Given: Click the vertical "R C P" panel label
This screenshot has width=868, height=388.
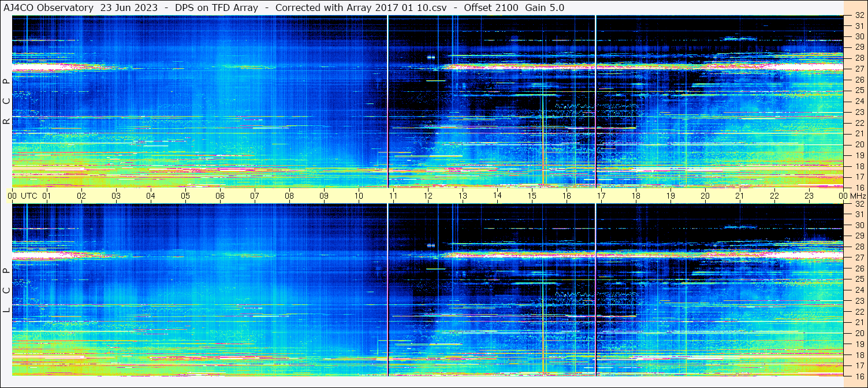Looking at the screenshot, I should tap(7, 102).
